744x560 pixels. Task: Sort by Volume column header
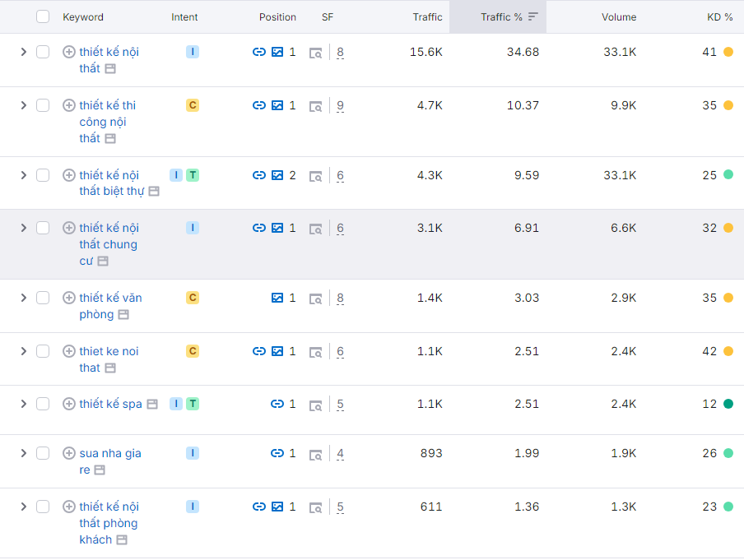click(618, 16)
